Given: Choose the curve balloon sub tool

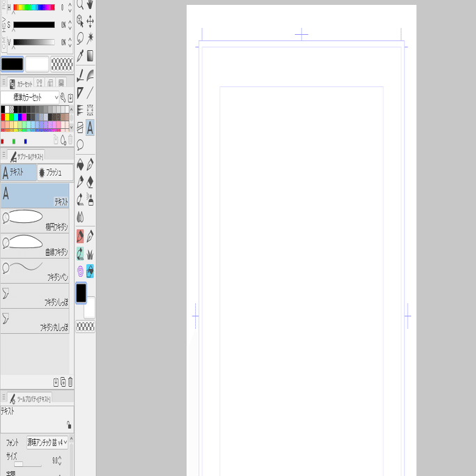Looking at the screenshot, I should tap(35, 246).
